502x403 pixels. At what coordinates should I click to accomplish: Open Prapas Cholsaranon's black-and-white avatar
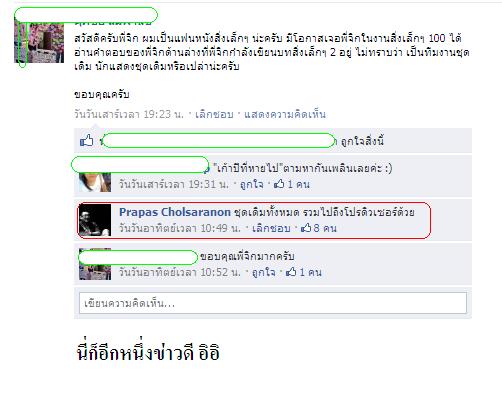[95, 220]
